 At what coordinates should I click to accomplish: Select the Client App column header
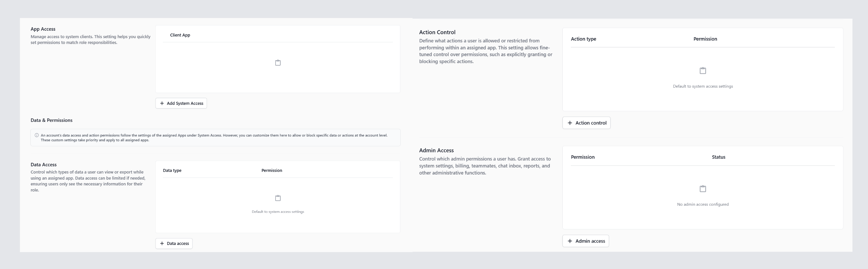pyautogui.click(x=180, y=35)
